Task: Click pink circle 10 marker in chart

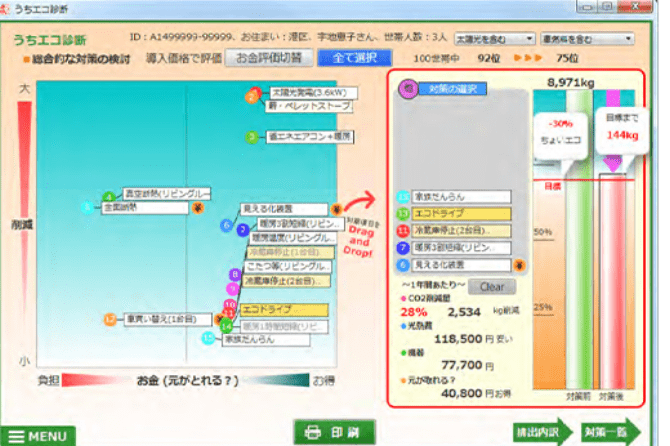Action: pos(230,304)
